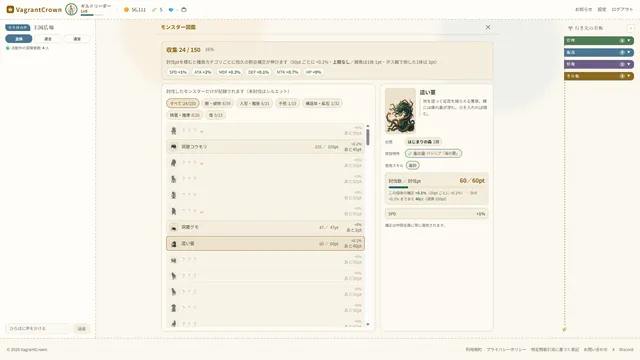Expand the gold その他 bar dropdown arrow
This screenshot has width=640, height=360.
pos(629,76)
